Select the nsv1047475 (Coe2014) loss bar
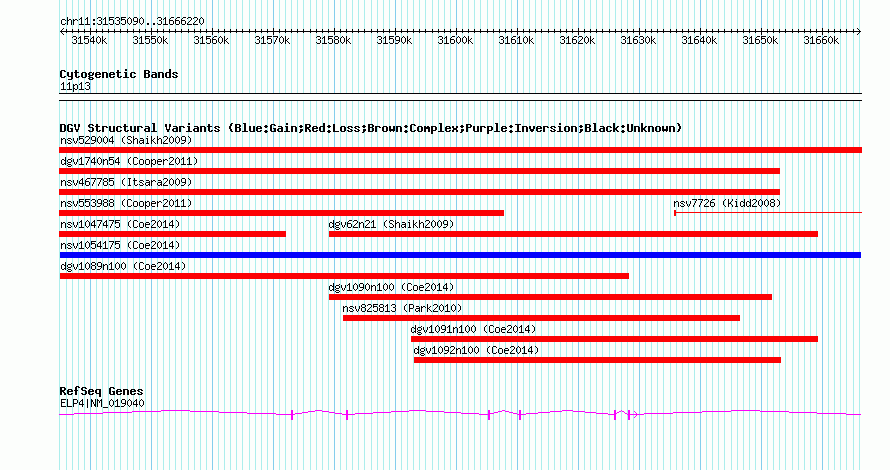 tap(173, 234)
